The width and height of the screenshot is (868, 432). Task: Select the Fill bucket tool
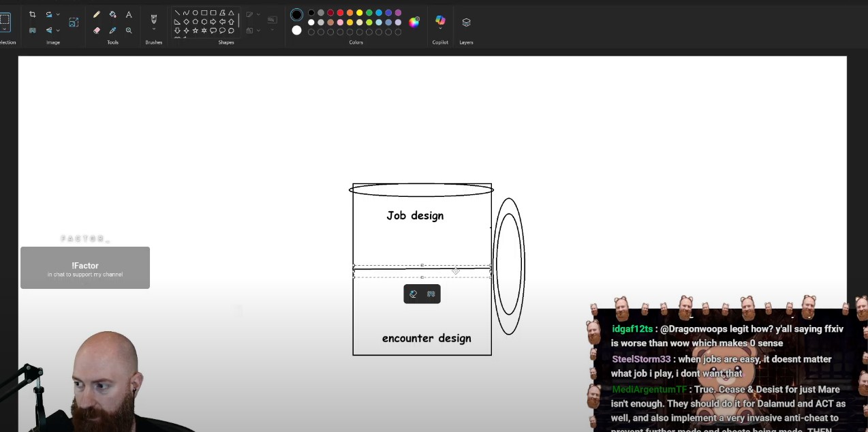click(x=112, y=14)
